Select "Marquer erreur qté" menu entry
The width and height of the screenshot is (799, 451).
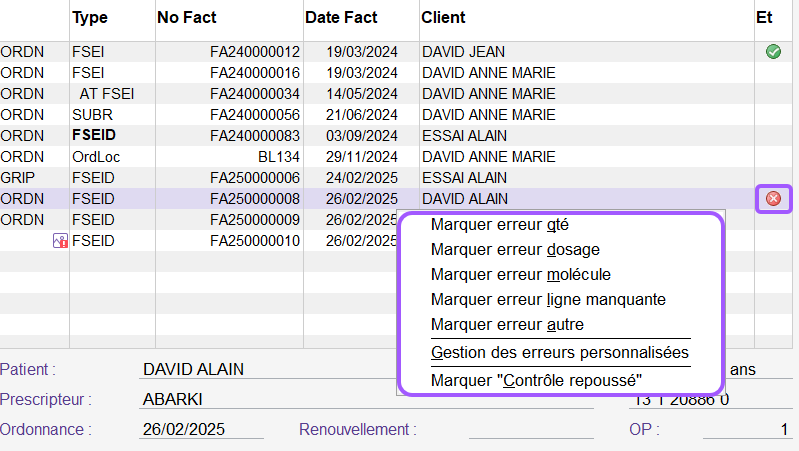click(x=499, y=225)
